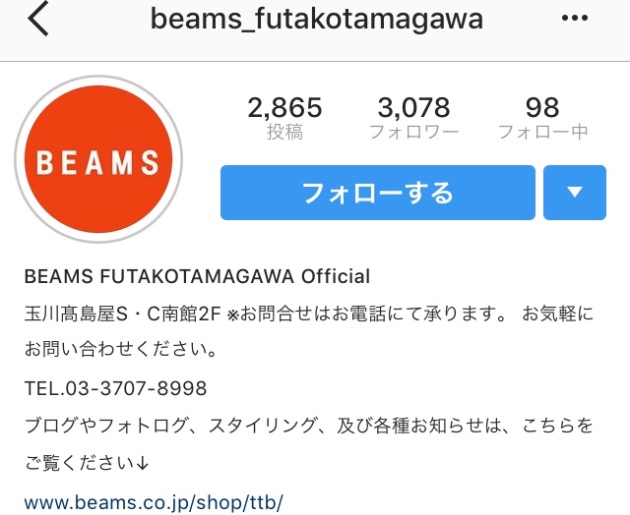Open the 98 フォロー中 following list
The height and width of the screenshot is (515, 630).
(543, 118)
